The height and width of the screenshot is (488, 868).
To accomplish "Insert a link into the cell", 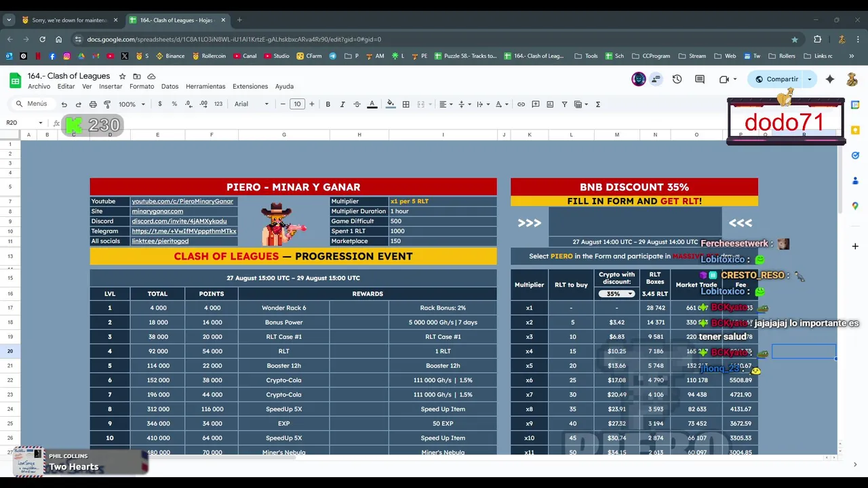I will tap(521, 104).
